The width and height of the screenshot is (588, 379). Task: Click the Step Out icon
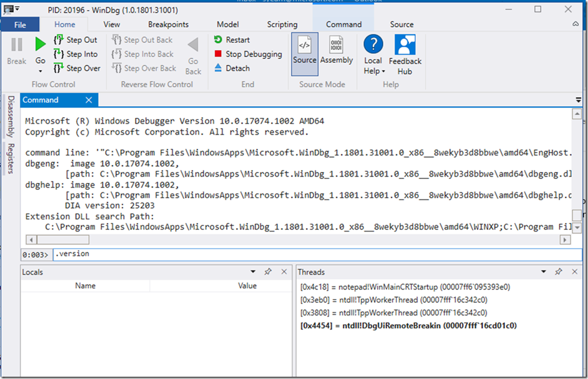click(58, 40)
